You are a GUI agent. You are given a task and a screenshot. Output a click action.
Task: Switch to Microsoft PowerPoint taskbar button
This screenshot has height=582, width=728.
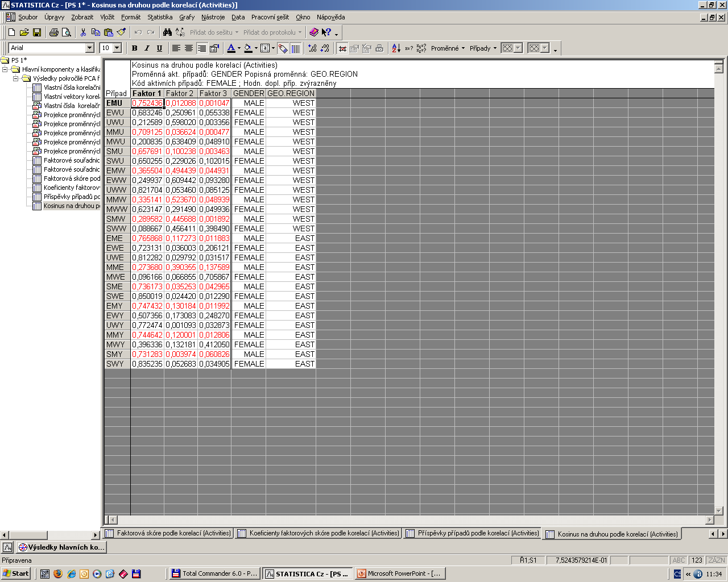coord(400,573)
